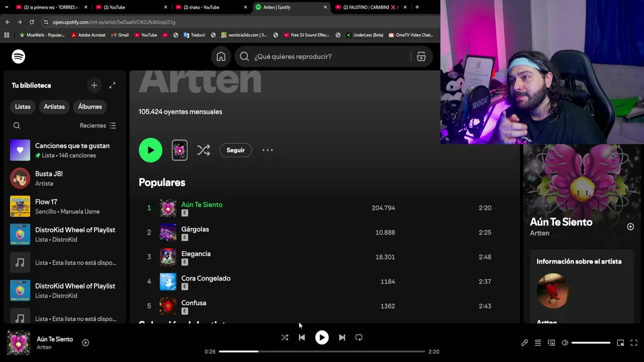Open the connect to a device menu
The image size is (644, 362).
point(551,343)
